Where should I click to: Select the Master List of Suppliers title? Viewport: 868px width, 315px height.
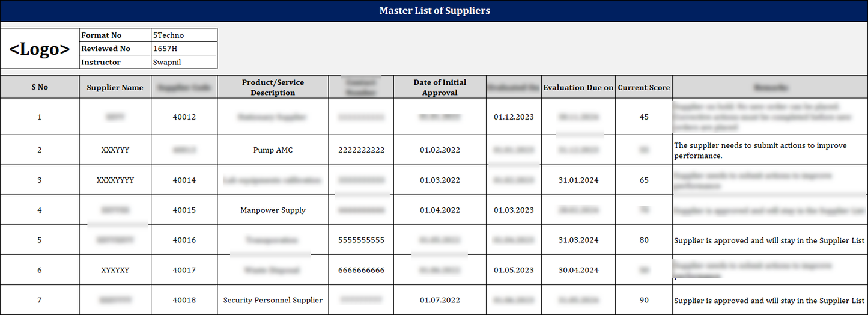click(434, 11)
